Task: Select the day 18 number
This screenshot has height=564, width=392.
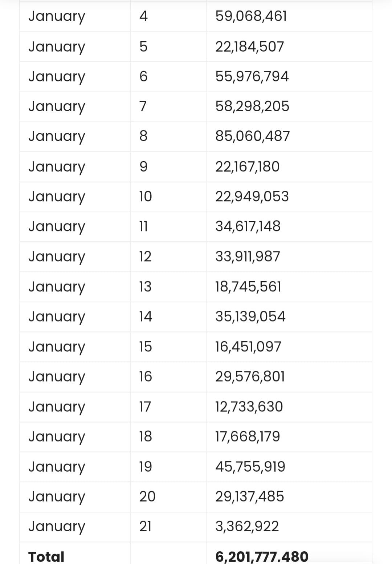Action: pyautogui.click(x=146, y=436)
